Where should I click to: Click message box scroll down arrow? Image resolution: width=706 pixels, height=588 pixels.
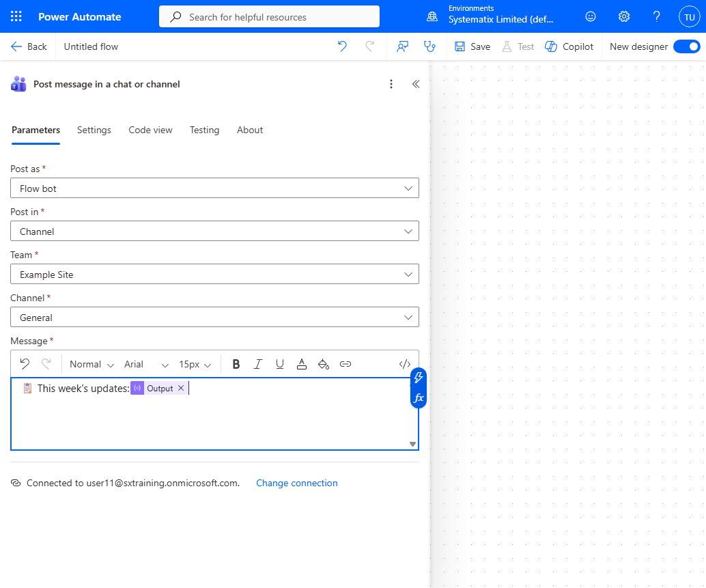[412, 444]
